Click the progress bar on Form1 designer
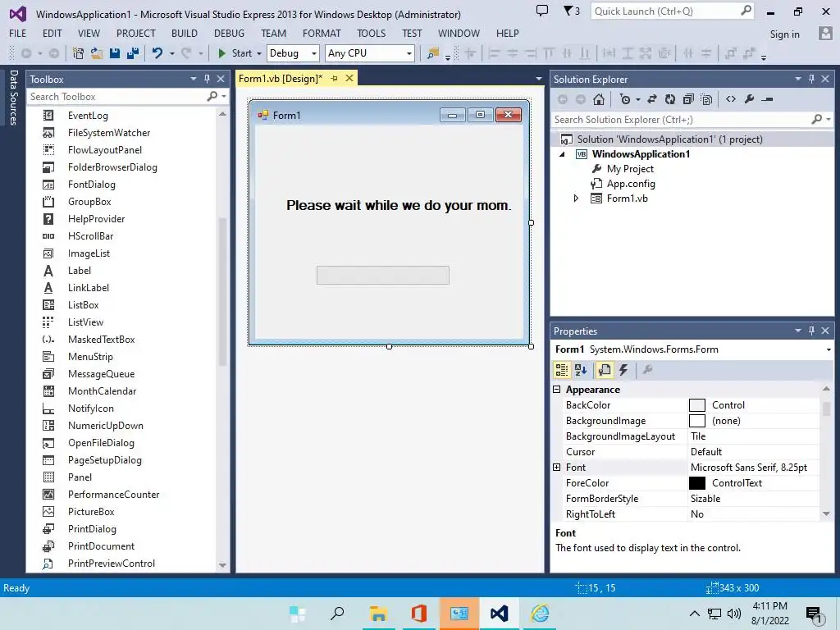Image resolution: width=840 pixels, height=630 pixels. coord(383,275)
